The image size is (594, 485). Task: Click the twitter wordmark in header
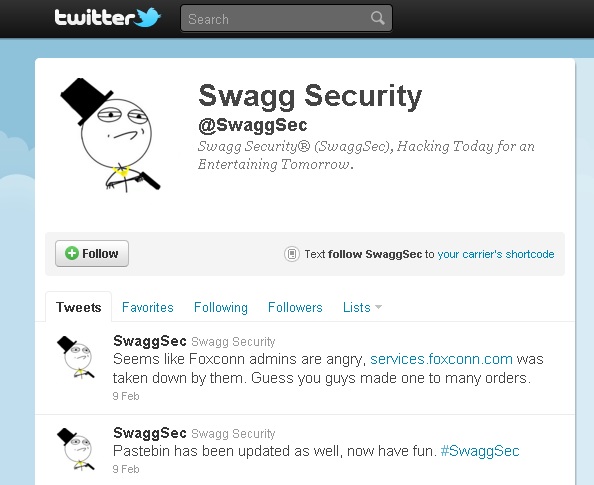(95, 17)
